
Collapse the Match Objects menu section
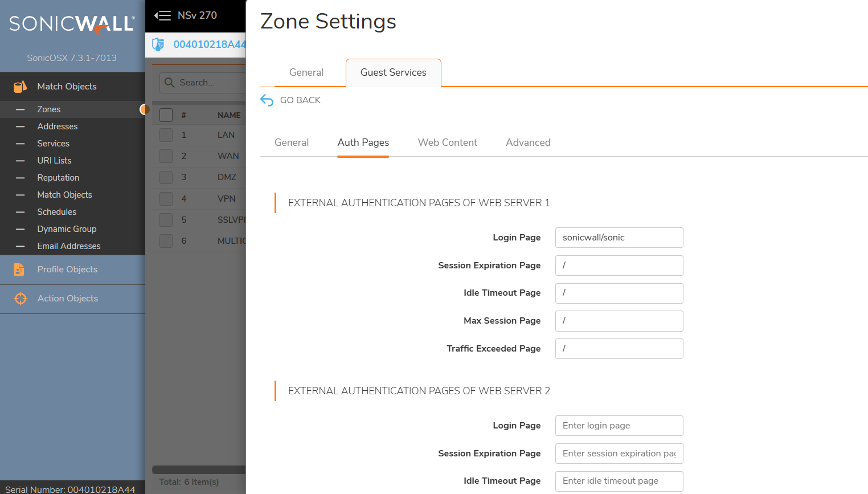point(67,87)
